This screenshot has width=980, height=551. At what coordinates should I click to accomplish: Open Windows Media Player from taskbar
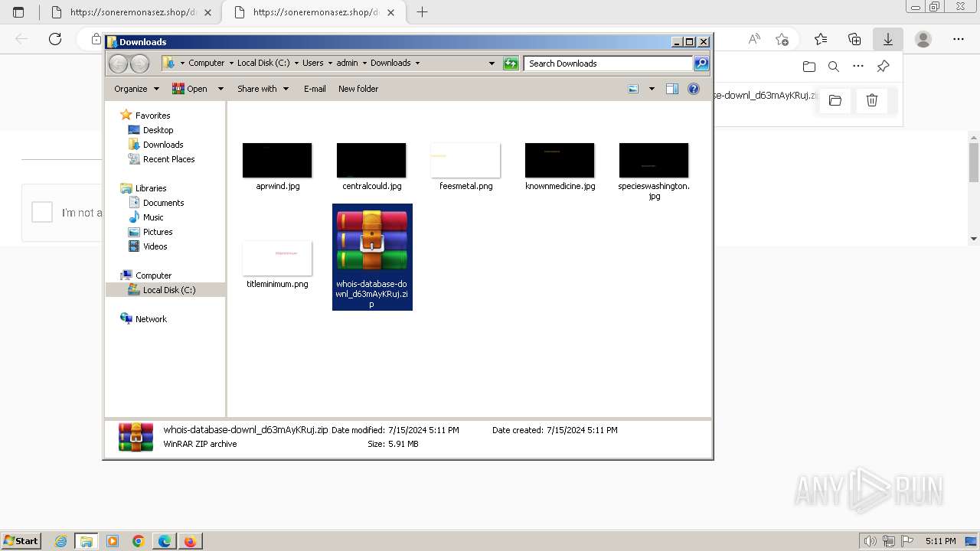(113, 541)
